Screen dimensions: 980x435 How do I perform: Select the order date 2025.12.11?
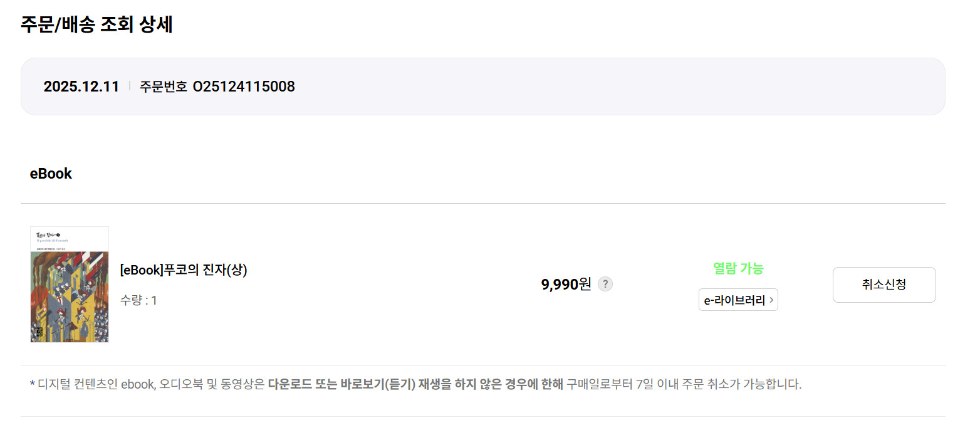(81, 86)
